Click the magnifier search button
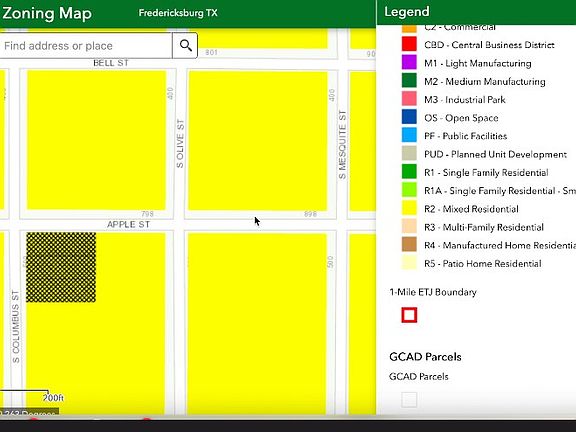This screenshot has height=432, width=576. (x=185, y=46)
